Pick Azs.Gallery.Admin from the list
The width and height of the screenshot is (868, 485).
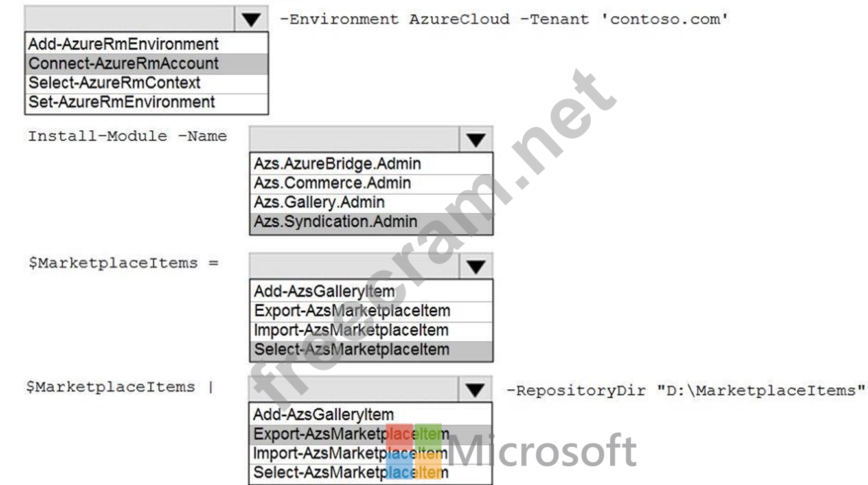point(371,203)
